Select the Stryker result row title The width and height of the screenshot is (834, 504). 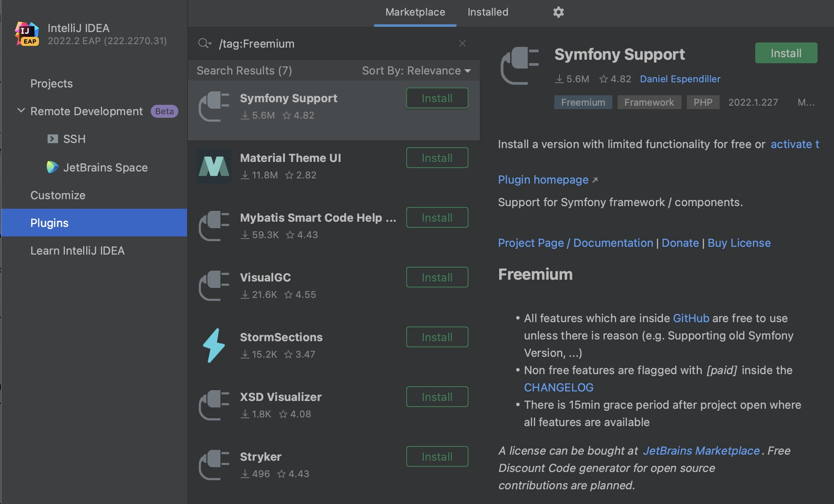[x=261, y=457]
